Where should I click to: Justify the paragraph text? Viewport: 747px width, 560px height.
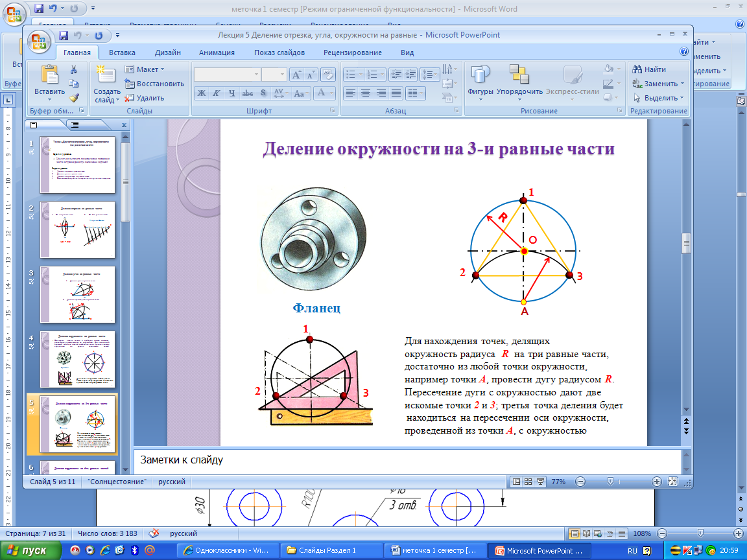[x=396, y=93]
